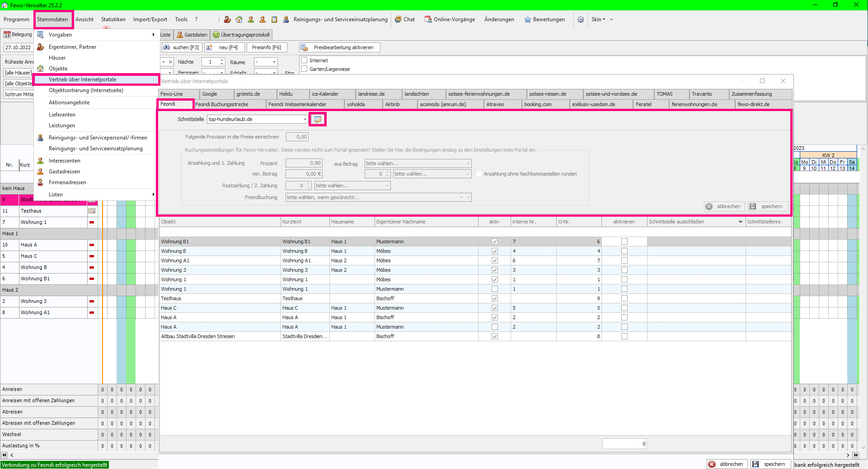
Task: Increase the Nächte spinner value
Action: point(222,60)
